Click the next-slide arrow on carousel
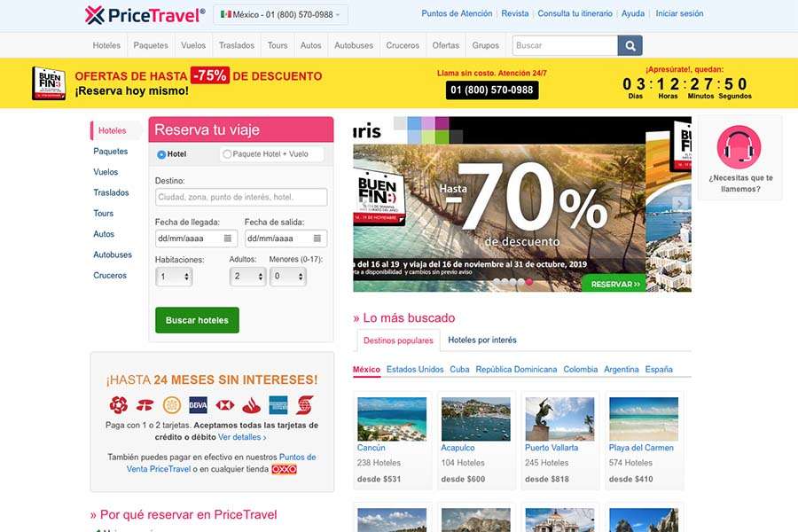 (679, 204)
